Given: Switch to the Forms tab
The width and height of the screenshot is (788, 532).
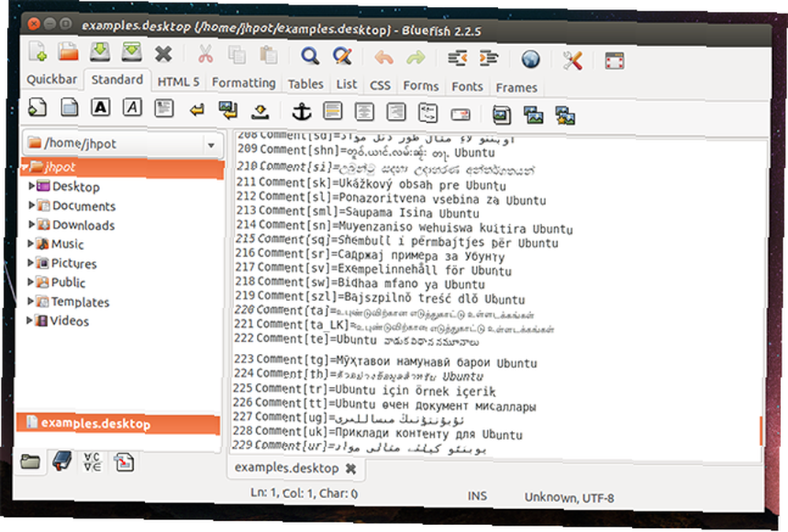Looking at the screenshot, I should coord(421,86).
